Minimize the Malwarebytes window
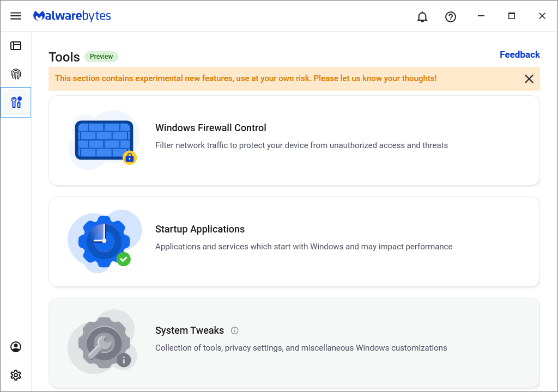The height and width of the screenshot is (392, 558). (481, 16)
